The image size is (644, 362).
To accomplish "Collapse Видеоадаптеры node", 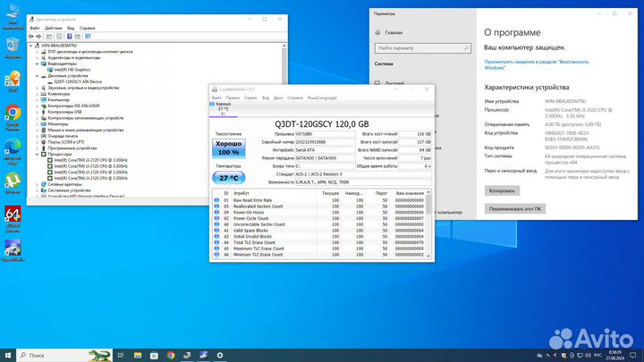I will [x=37, y=63].
